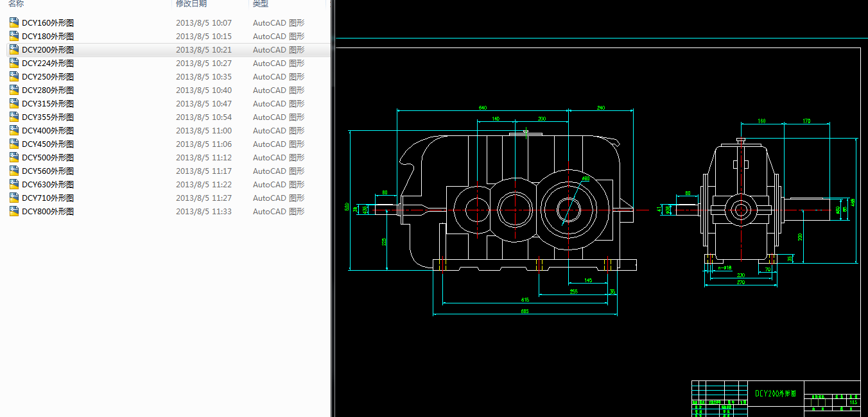Image resolution: width=868 pixels, height=417 pixels.
Task: Sort files by the 名称 column header
Action: point(16,4)
